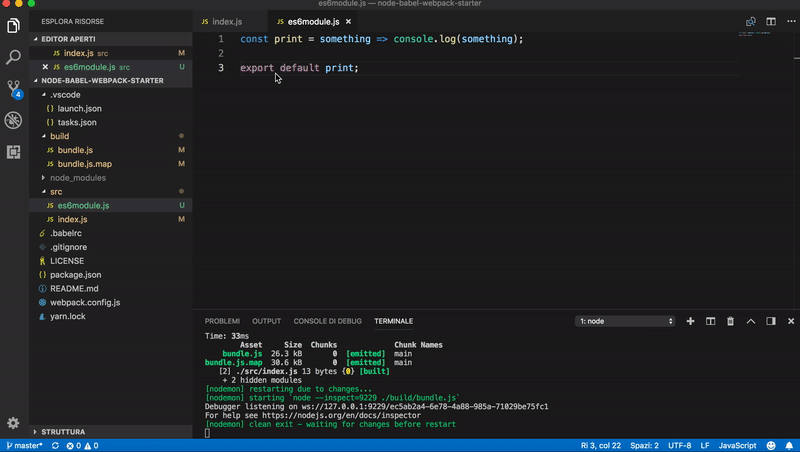Viewport: 800px width, 452px height.
Task: Toggle maximized terminal panel size
Action: click(751, 321)
